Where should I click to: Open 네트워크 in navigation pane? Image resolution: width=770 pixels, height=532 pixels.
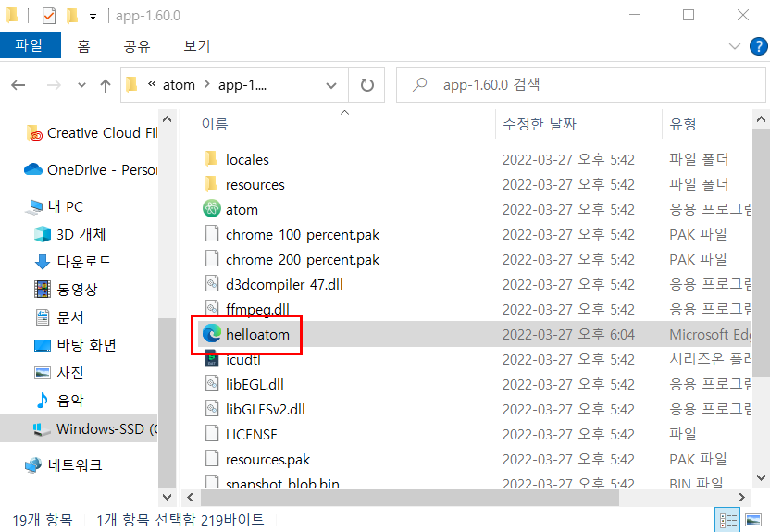63,464
